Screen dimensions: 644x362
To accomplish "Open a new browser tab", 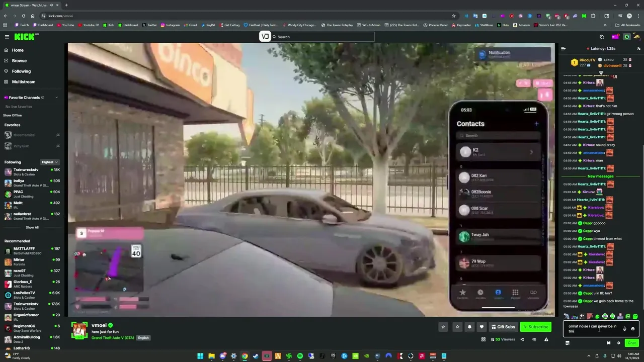I will [x=66, y=5].
